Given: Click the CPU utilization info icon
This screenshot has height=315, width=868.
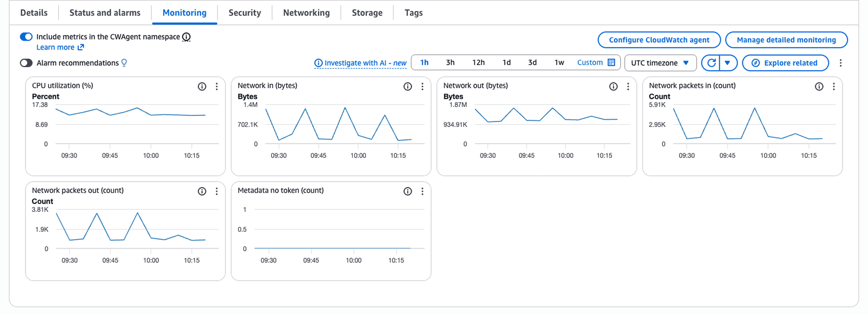Looking at the screenshot, I should pos(202,87).
